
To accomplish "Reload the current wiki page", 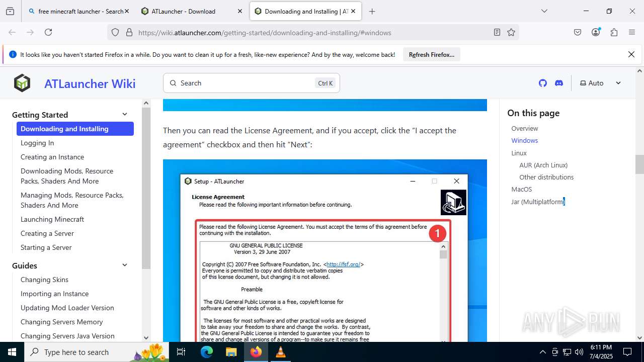I will pyautogui.click(x=48, y=32).
